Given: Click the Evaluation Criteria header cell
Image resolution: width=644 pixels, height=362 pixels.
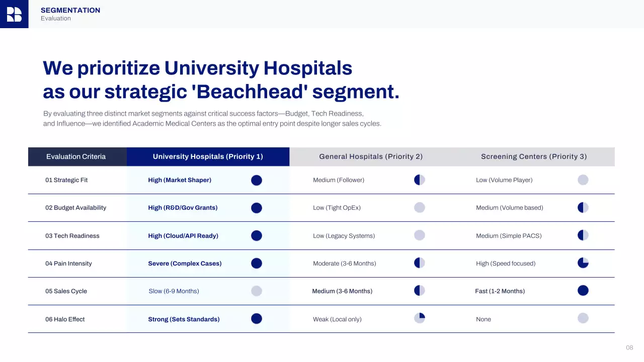Looking at the screenshot, I should [x=76, y=156].
